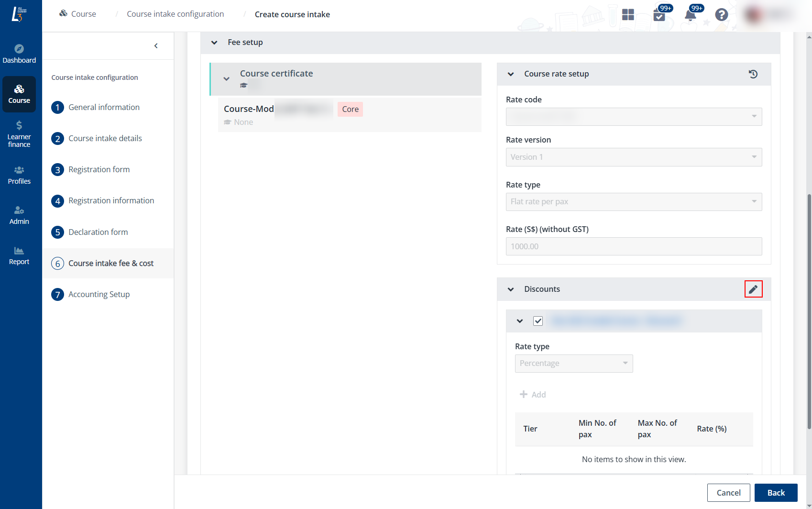Click the Rate (S$) without GST field
Image resolution: width=812 pixels, height=509 pixels.
(634, 246)
